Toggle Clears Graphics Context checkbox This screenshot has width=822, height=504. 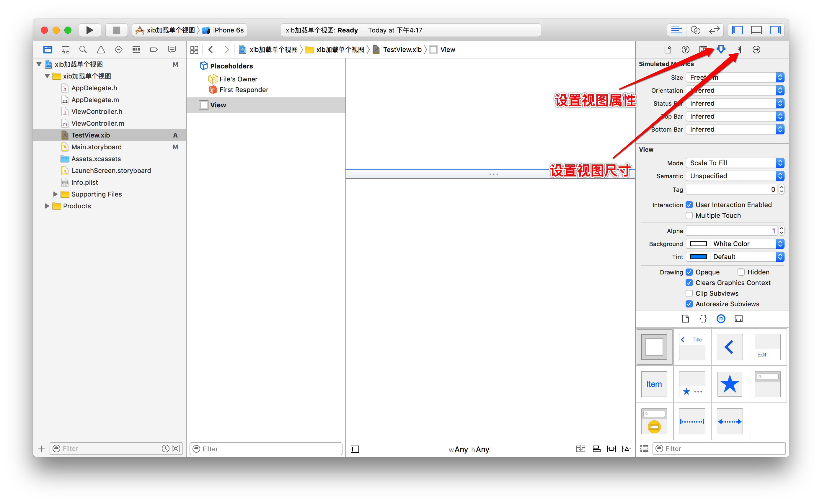click(689, 283)
